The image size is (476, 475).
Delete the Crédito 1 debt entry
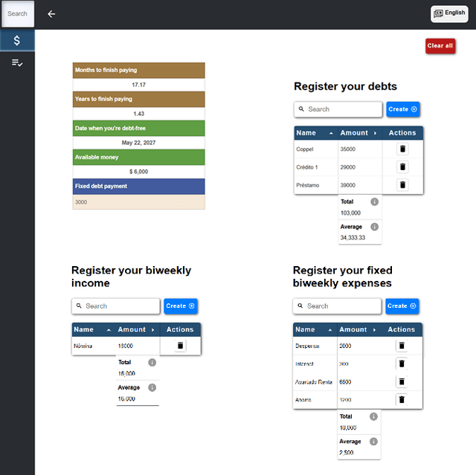point(402,167)
